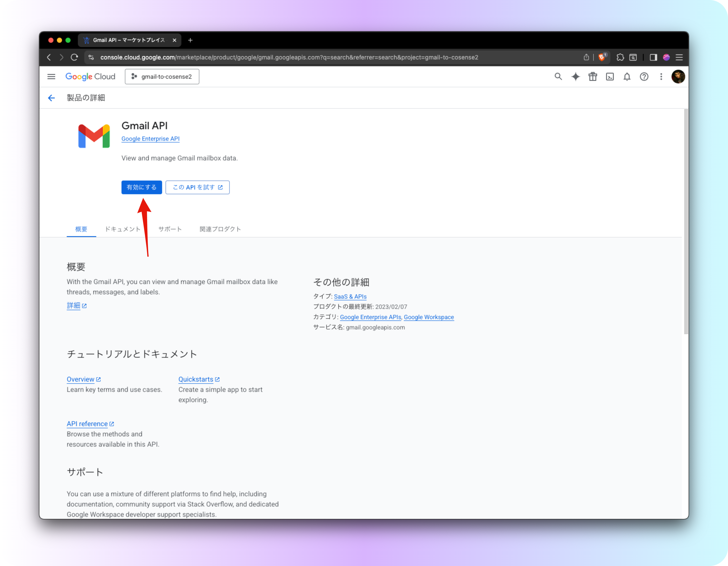Close the Gmail API browser tab
The width and height of the screenshot is (728, 566).
(174, 40)
